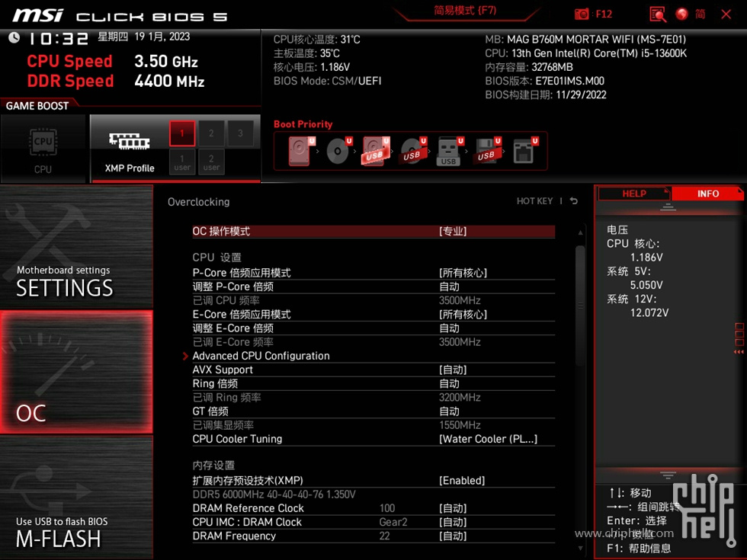Switch to the INFO tab

(x=707, y=194)
